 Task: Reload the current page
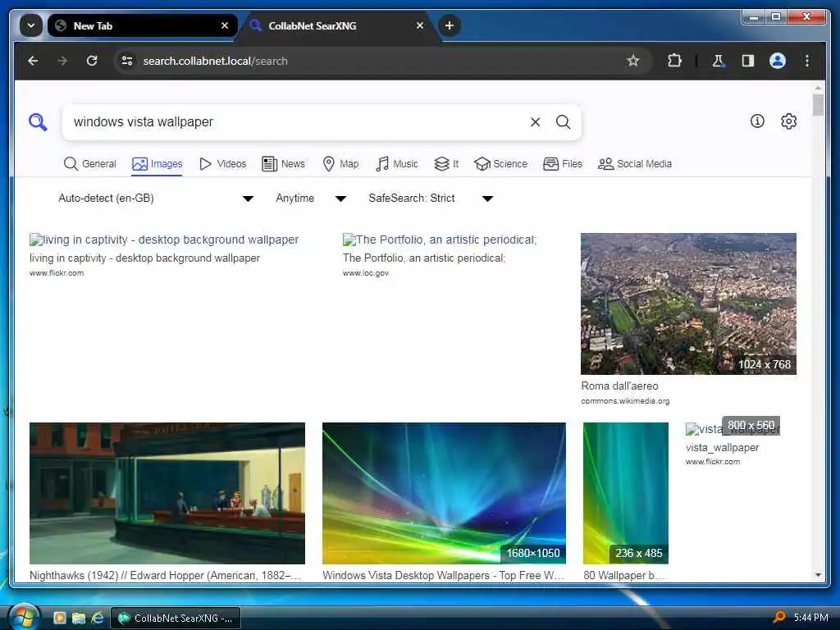point(92,61)
